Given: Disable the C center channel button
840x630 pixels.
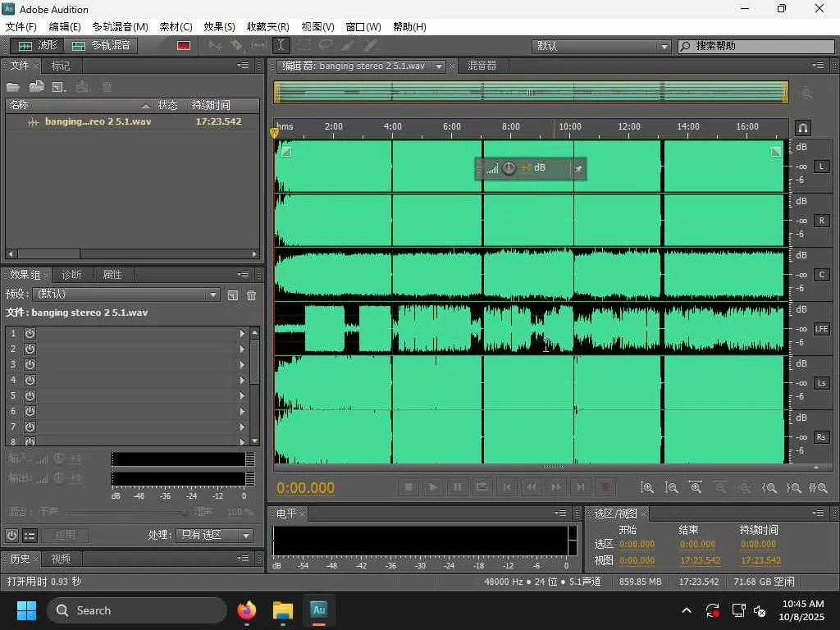Looking at the screenshot, I should (x=821, y=275).
